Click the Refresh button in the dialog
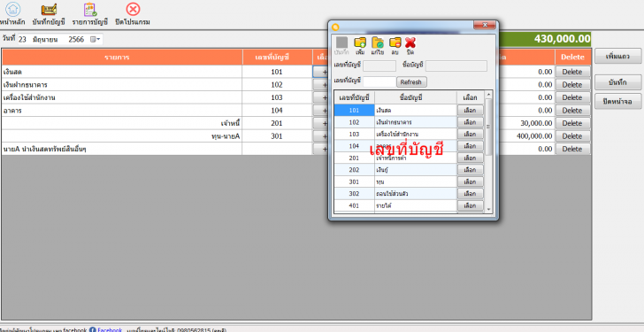The image size is (644, 332). click(411, 81)
